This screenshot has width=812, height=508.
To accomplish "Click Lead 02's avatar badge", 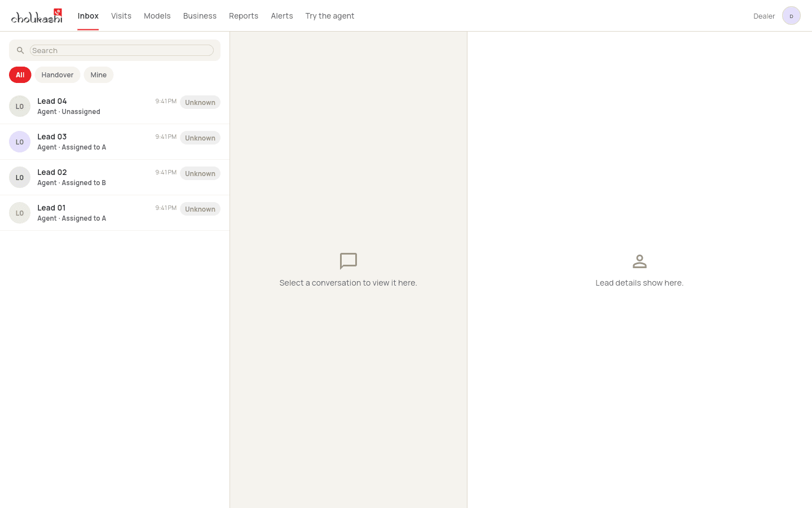I will (x=20, y=177).
